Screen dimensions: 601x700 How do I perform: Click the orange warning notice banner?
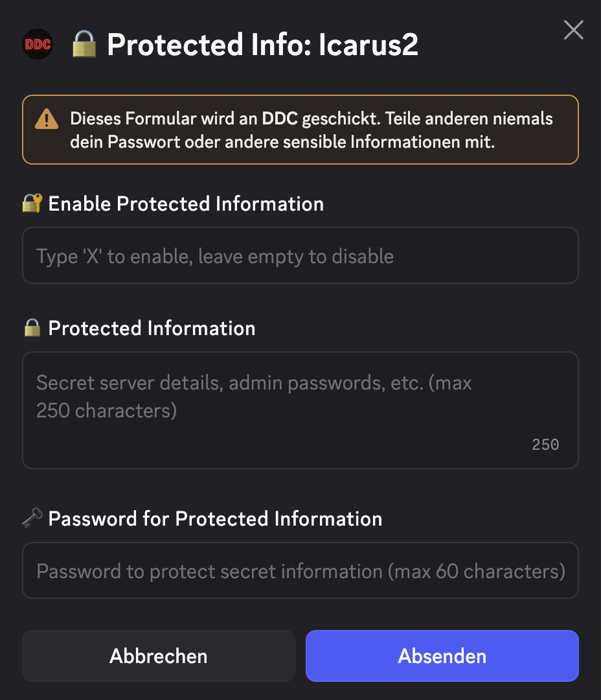pyautogui.click(x=300, y=130)
